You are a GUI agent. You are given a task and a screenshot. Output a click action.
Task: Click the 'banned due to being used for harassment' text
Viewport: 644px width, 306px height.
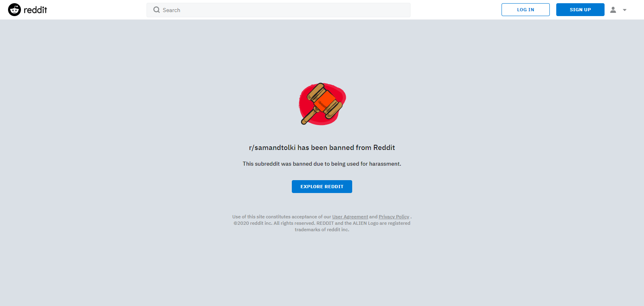pos(347,164)
